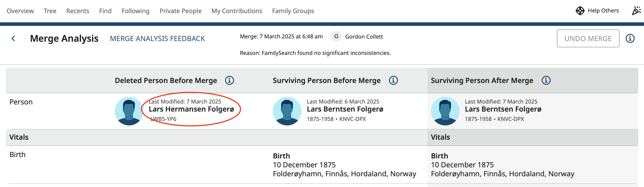Open info icon next to Undo Merge
Screen dimensions: 644x187
(x=630, y=38)
